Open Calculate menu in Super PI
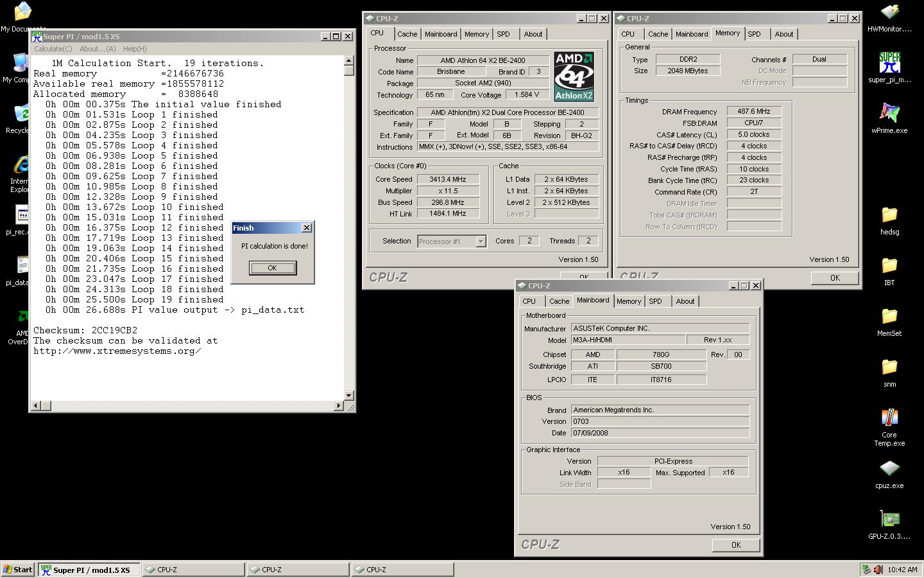Viewport: 924px width, 578px height. (x=53, y=49)
